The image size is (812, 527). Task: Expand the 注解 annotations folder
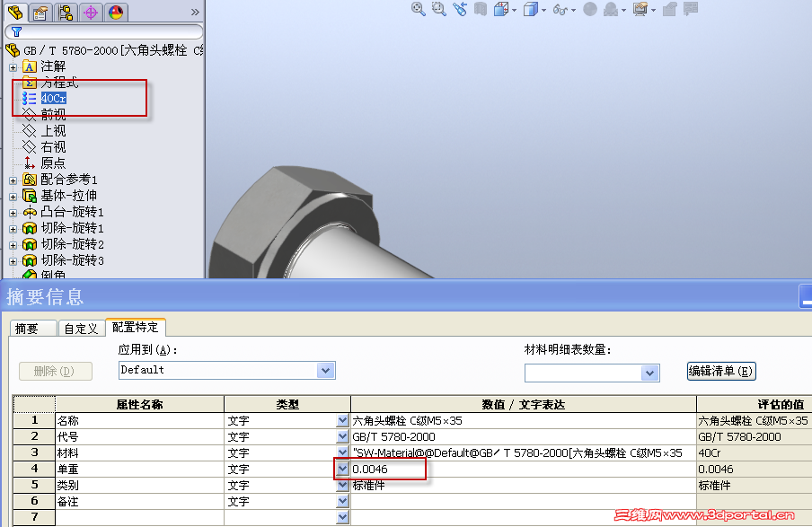coord(13,67)
